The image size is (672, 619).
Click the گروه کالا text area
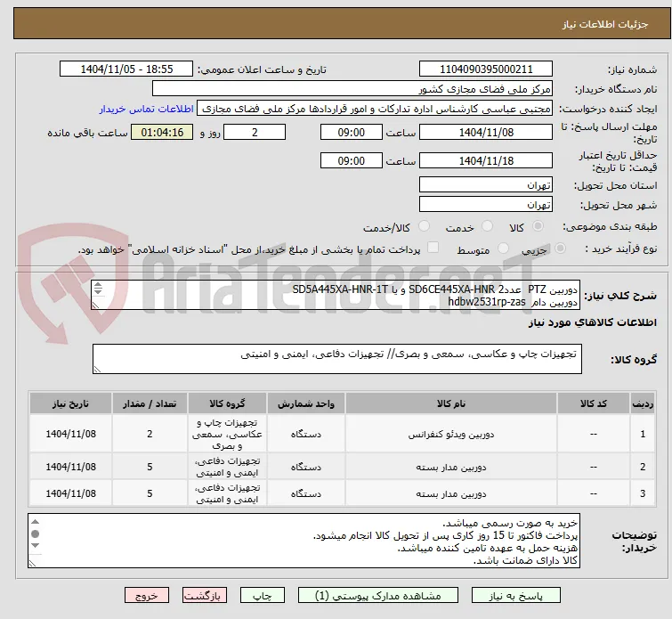(336, 359)
